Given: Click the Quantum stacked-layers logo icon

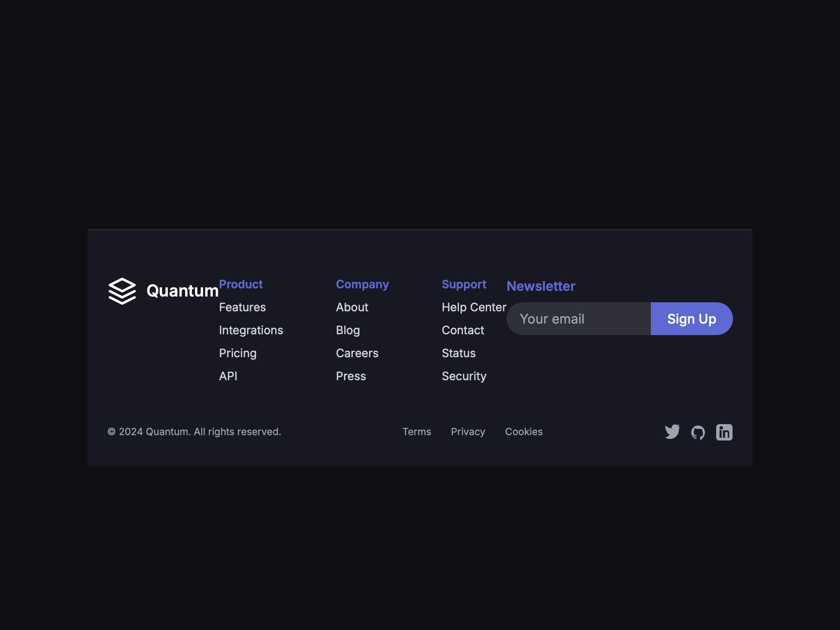Looking at the screenshot, I should coord(122,292).
